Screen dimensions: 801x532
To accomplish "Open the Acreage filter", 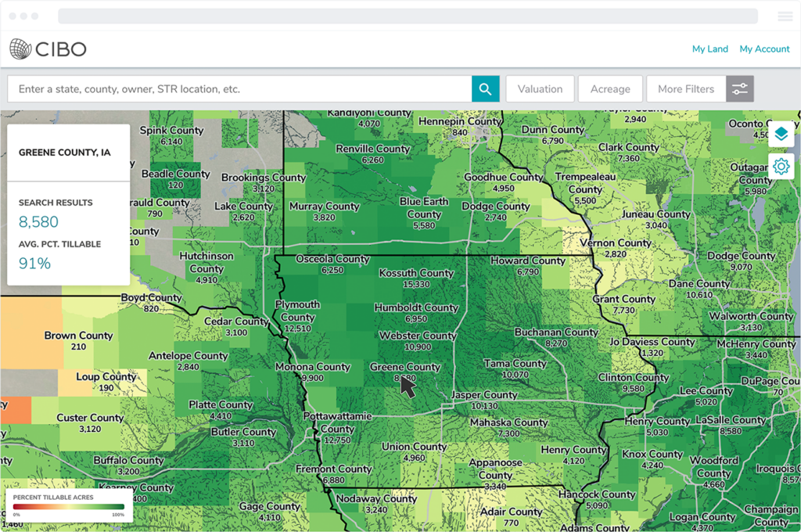I will [610, 89].
